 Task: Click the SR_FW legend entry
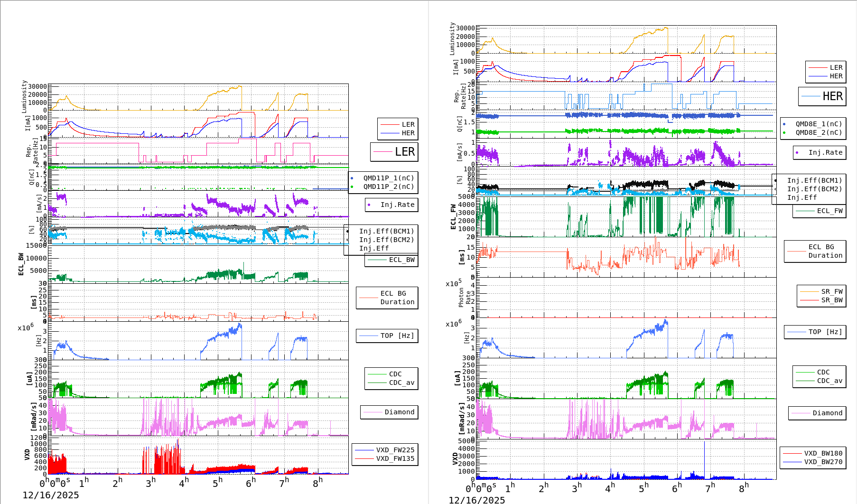tap(821, 292)
